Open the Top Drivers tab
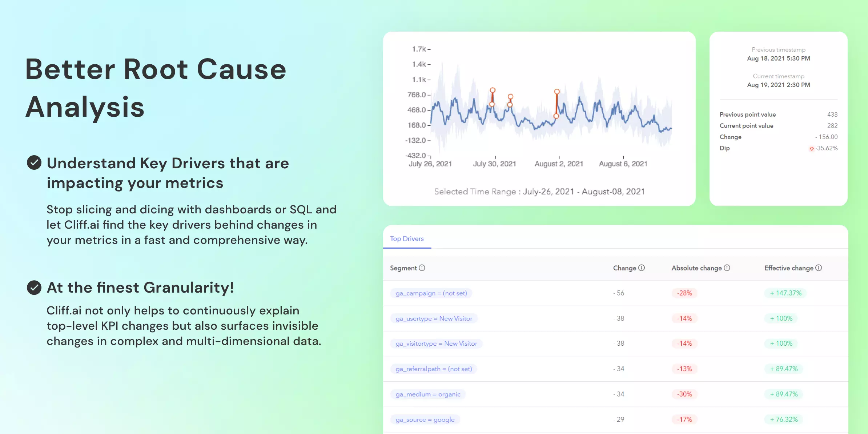 [x=407, y=238]
